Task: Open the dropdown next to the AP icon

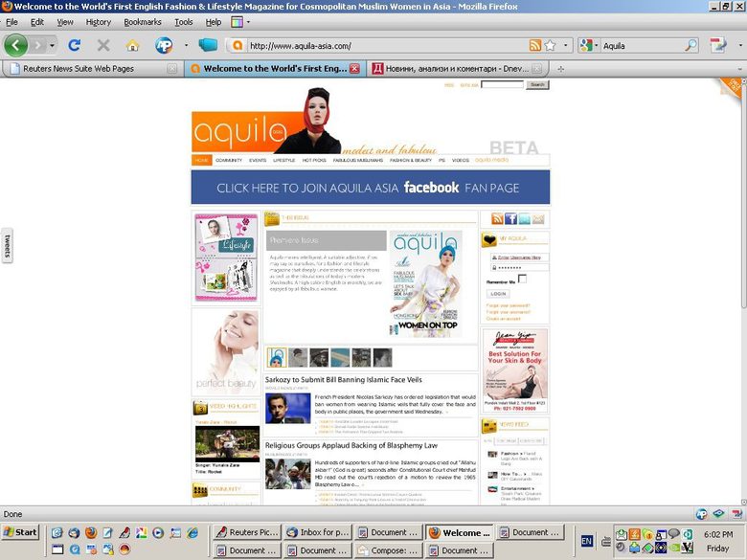Action: click(x=187, y=46)
